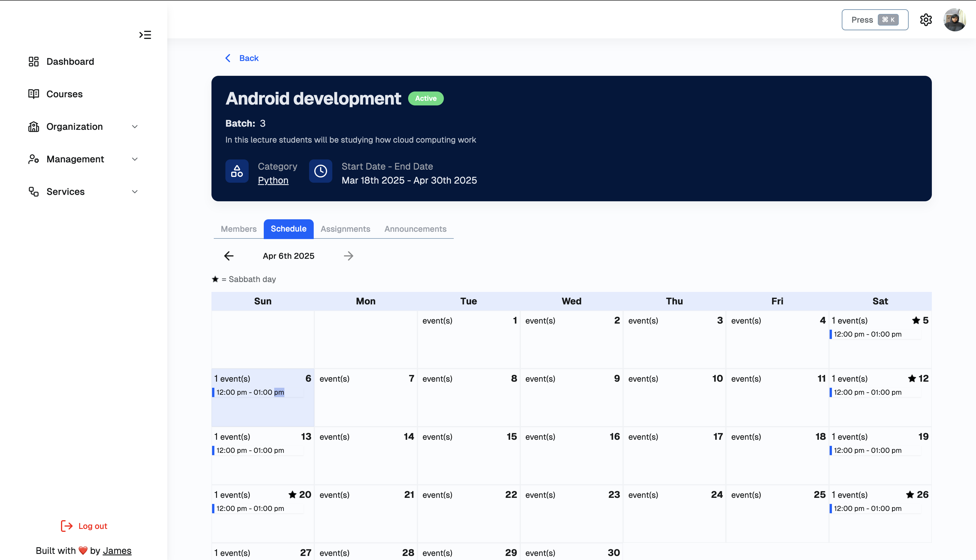The height and width of the screenshot is (560, 976).
Task: Go to next month with right arrow
Action: pos(348,256)
